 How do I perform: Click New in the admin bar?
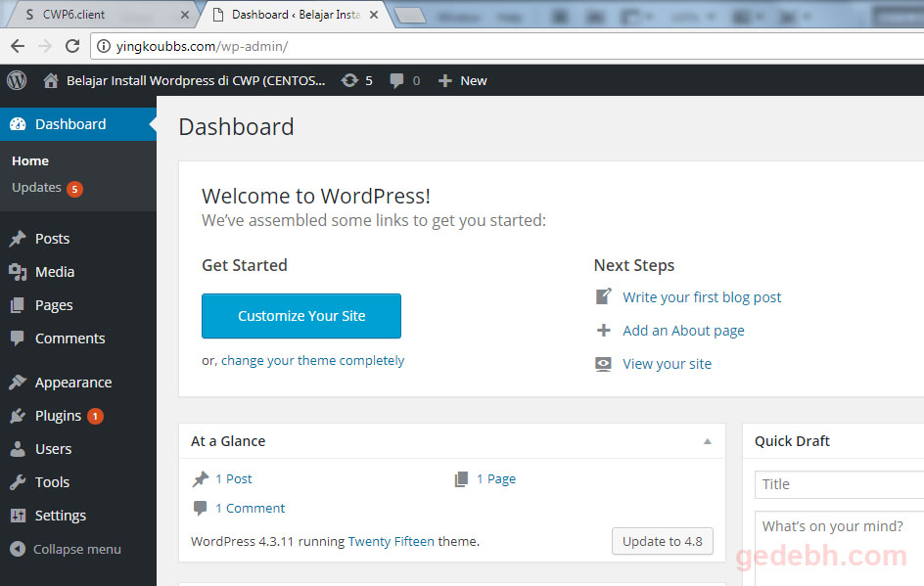(474, 80)
